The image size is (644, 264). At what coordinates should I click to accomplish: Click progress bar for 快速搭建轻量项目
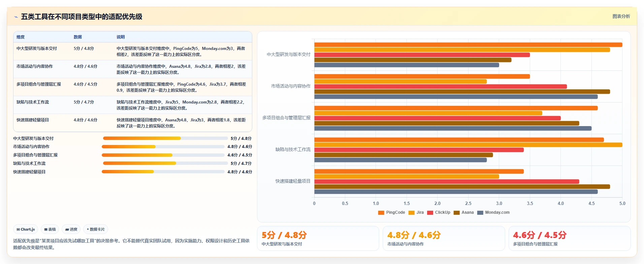click(x=163, y=172)
